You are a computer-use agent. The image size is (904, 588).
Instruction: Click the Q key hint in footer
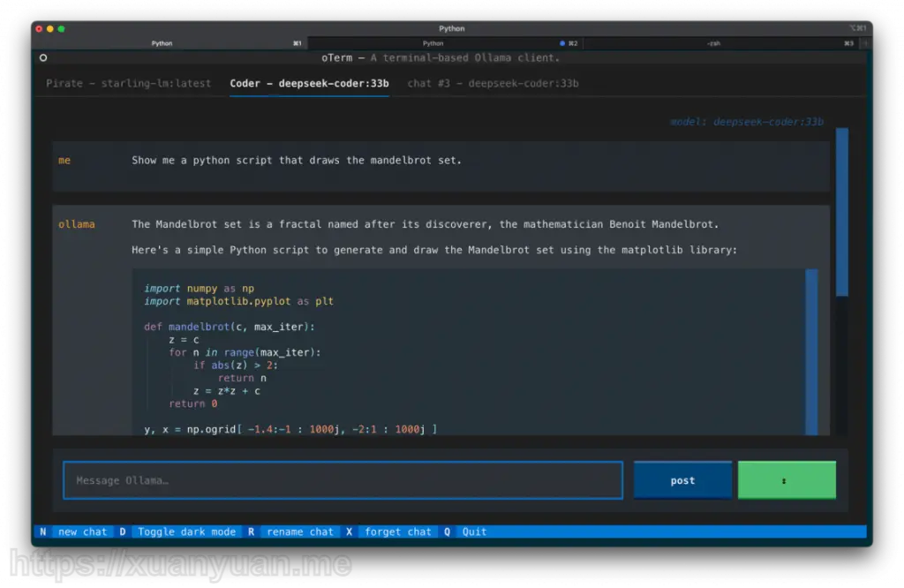pyautogui.click(x=447, y=531)
